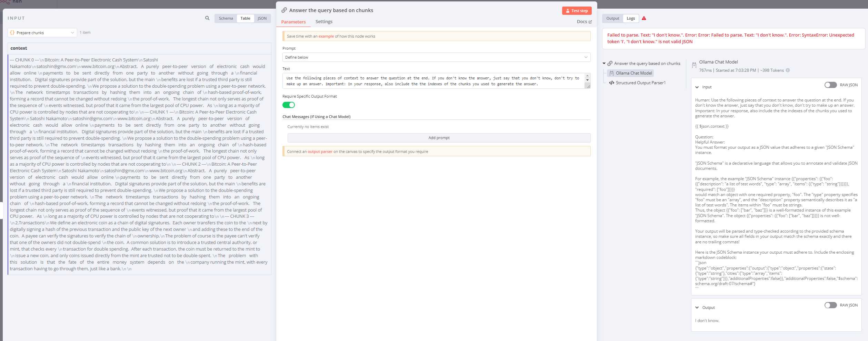Follow the 'output parser' link

(x=320, y=152)
